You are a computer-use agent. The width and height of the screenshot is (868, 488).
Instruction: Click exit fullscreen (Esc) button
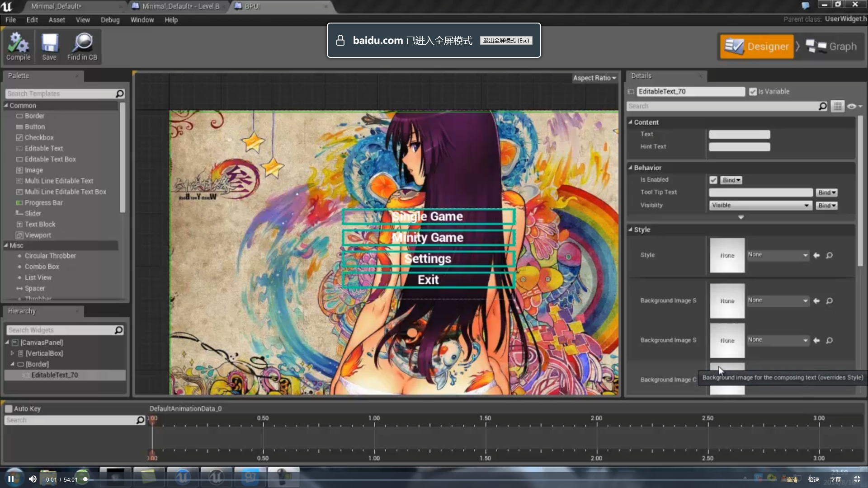click(x=506, y=41)
